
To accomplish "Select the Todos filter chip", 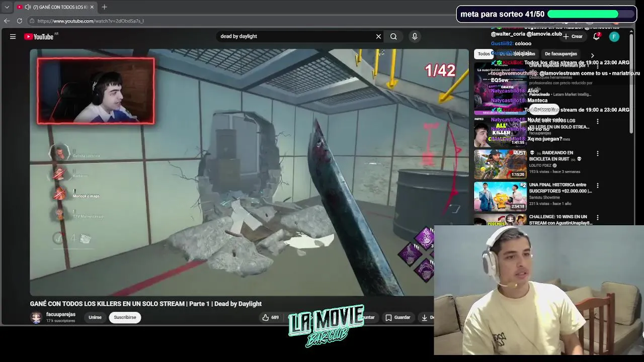I will coord(484,54).
